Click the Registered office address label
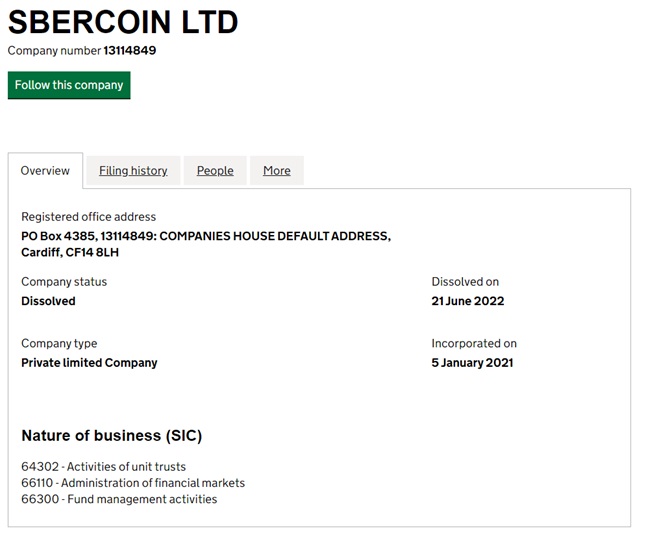 tap(89, 217)
